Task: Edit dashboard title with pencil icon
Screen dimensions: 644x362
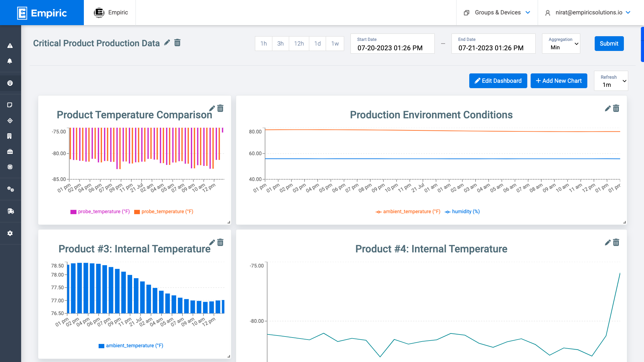Action: (x=167, y=43)
